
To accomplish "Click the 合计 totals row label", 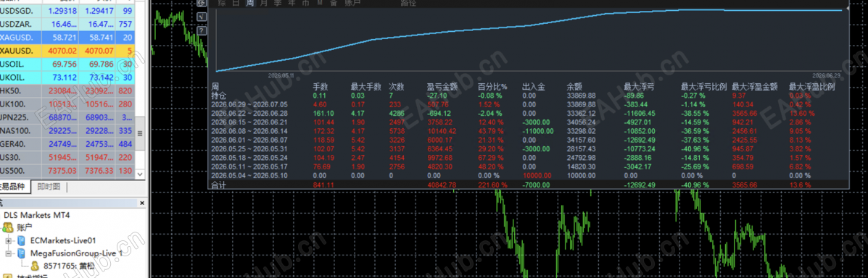I will click(219, 185).
